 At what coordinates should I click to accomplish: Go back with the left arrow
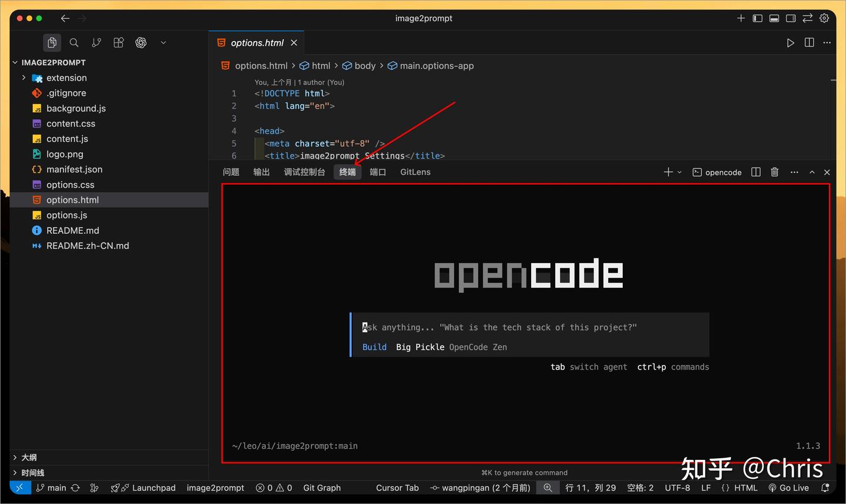pyautogui.click(x=65, y=18)
